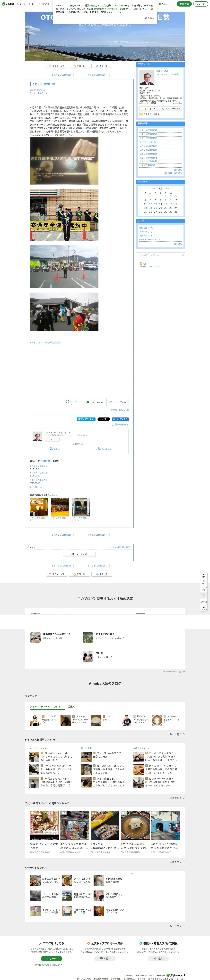Screen dimensions: 210x980
Task: Go to previous article ４月１６日活動日誌 at top
Action: point(61,75)
